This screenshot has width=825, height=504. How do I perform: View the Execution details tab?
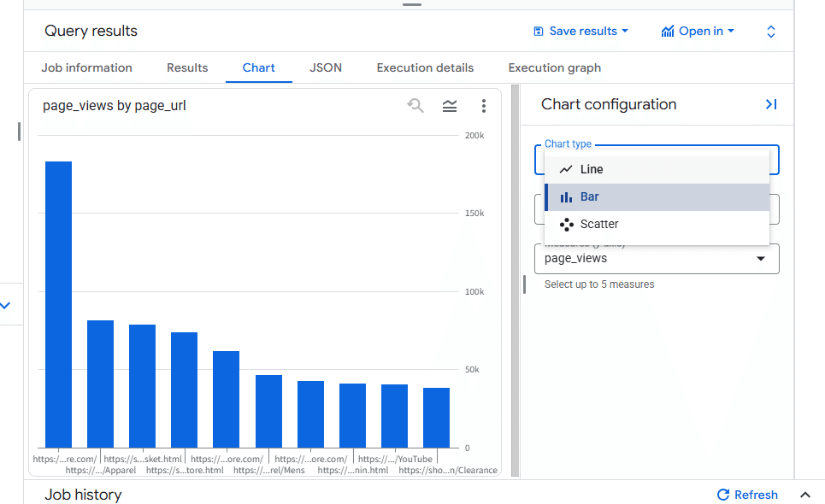(425, 67)
